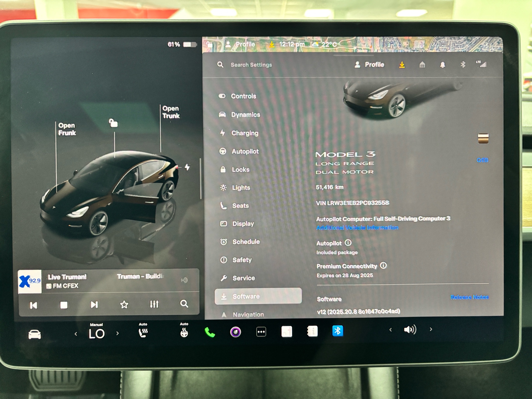Show Premium Connectivity info icon

[x=383, y=265]
